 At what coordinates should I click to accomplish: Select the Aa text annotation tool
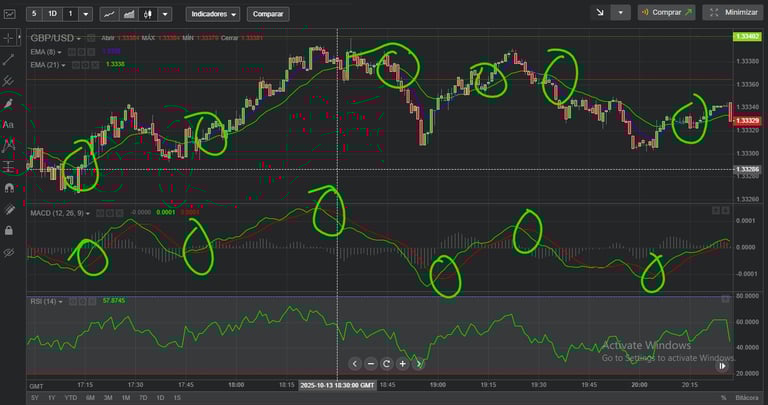coord(8,125)
